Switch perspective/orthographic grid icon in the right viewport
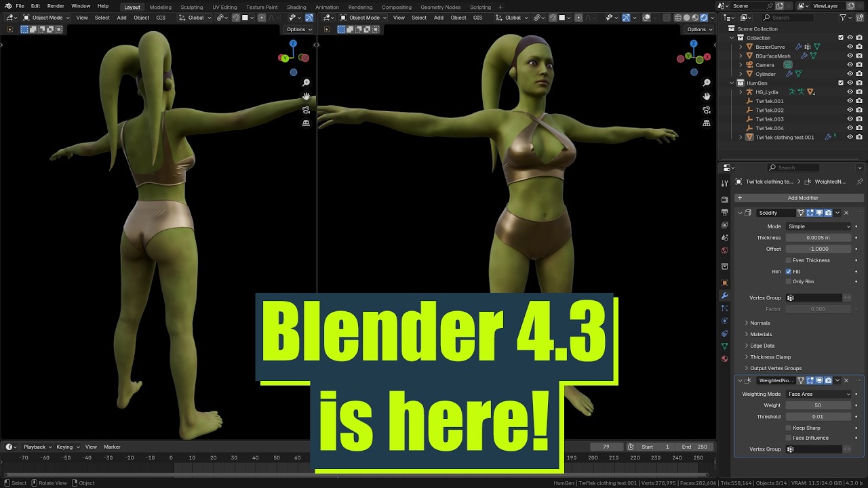Screen dimensions: 868x488 click(x=707, y=123)
